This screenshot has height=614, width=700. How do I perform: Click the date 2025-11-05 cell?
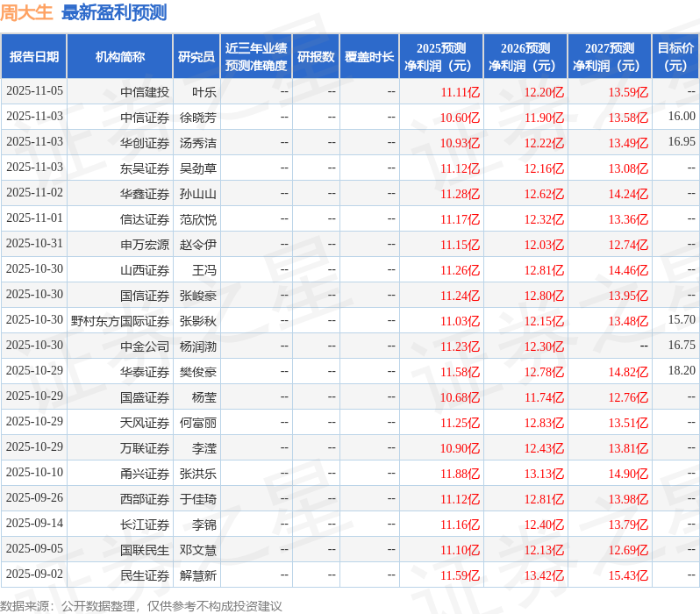pyautogui.click(x=34, y=91)
